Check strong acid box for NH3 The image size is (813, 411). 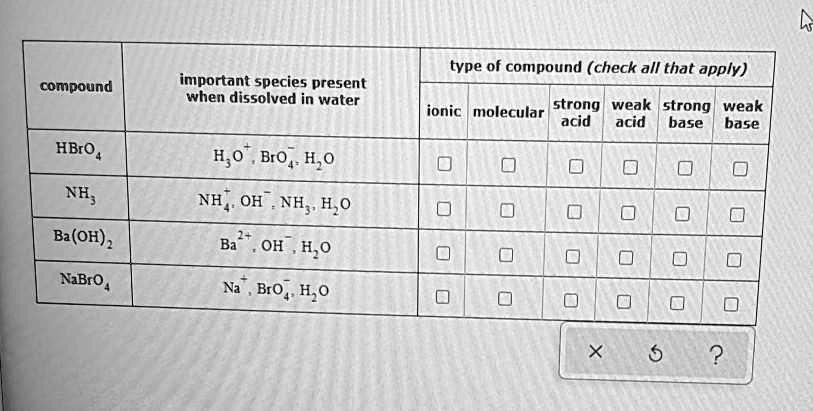tap(575, 212)
